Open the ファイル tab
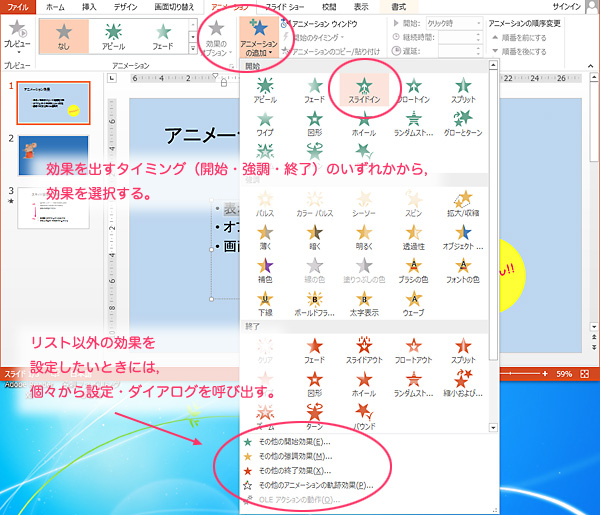Image resolution: width=600 pixels, height=515 pixels. [18, 7]
